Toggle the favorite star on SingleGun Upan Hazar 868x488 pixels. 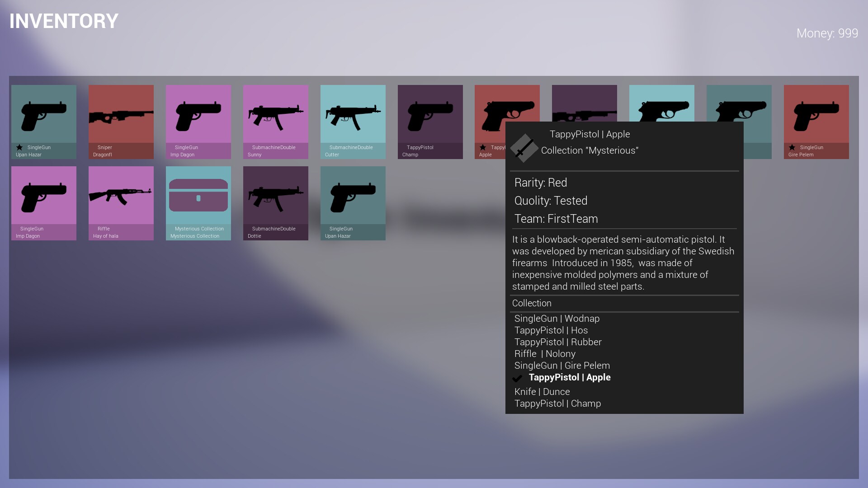click(x=19, y=147)
